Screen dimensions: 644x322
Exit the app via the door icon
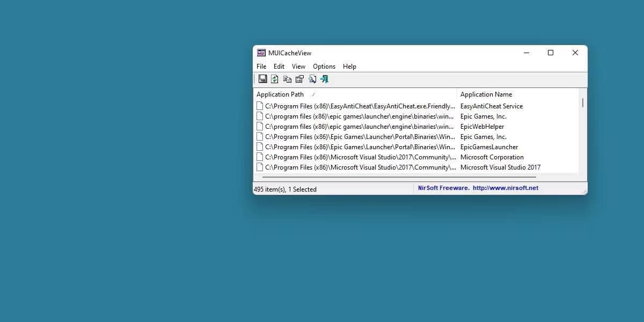point(324,79)
